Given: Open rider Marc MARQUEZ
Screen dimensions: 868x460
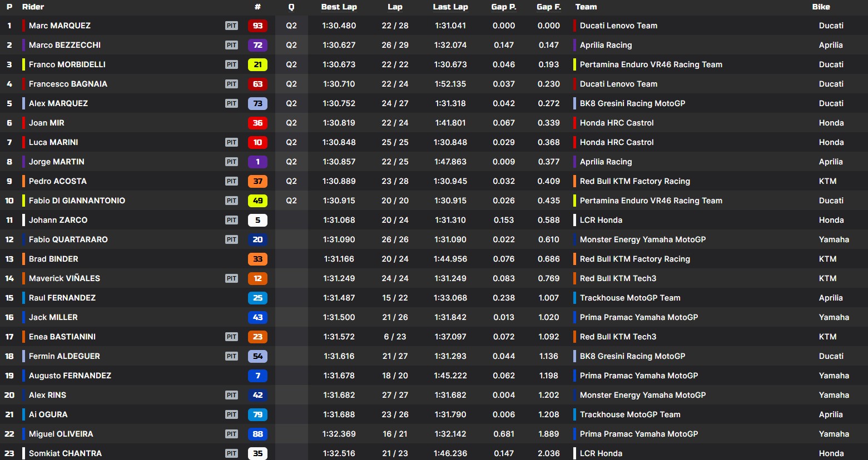Looking at the screenshot, I should click(59, 26).
